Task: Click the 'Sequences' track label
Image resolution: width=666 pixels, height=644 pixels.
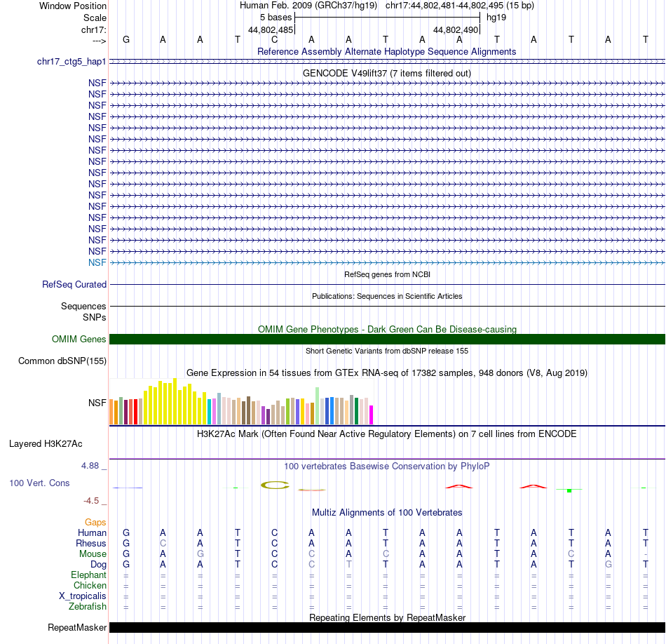Action: [x=83, y=306]
